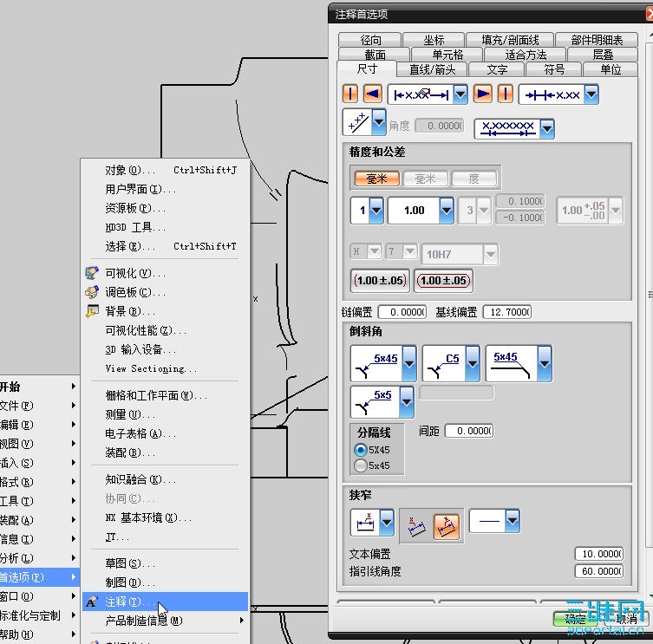Image resolution: width=653 pixels, height=644 pixels.
Task: Open the C5 chamfer style dropdown
Action: (x=473, y=363)
